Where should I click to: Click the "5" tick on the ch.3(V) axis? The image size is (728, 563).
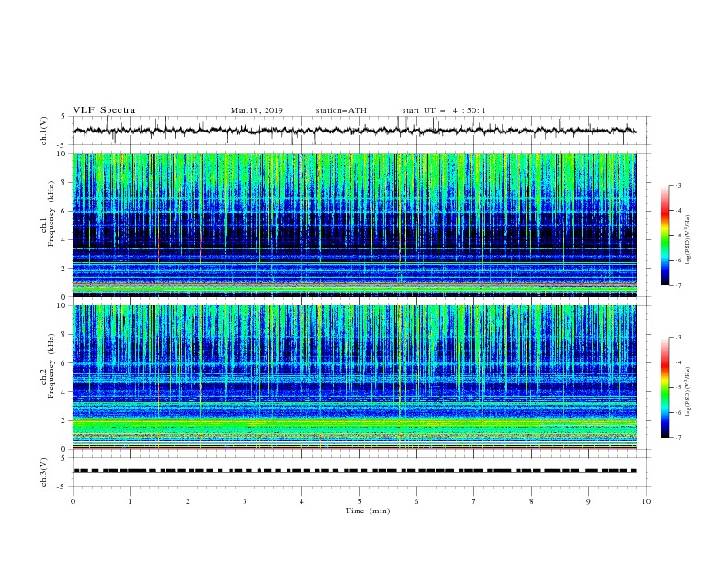point(64,457)
